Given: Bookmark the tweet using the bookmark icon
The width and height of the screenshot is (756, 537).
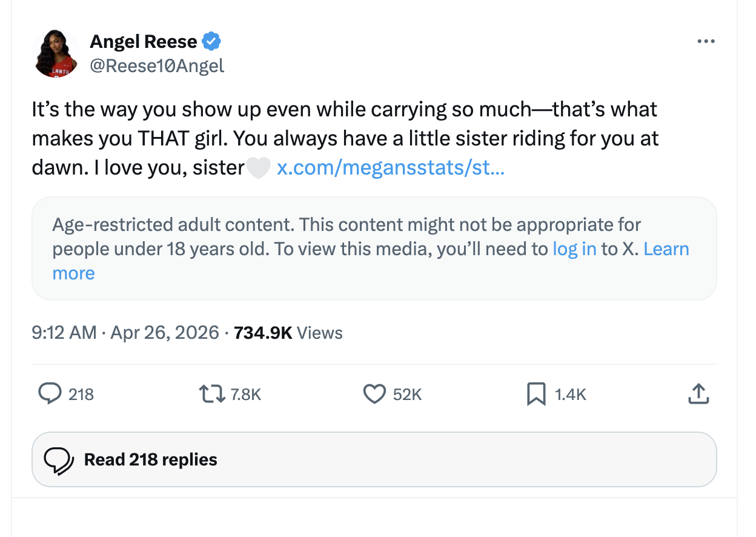Looking at the screenshot, I should (x=536, y=395).
